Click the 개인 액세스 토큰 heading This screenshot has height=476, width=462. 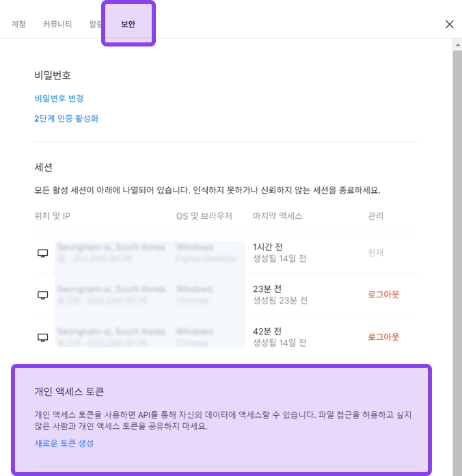(x=69, y=392)
